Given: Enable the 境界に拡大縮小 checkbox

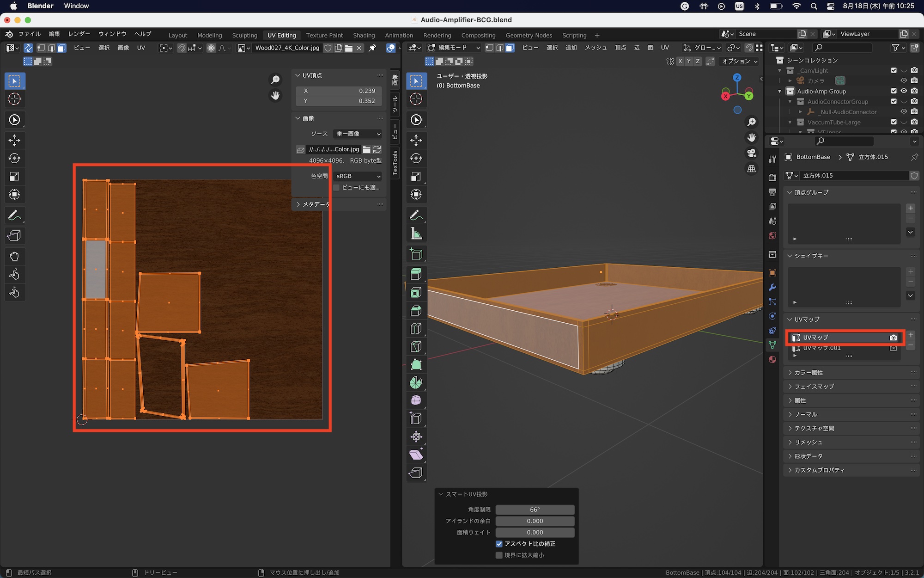Looking at the screenshot, I should coord(499,555).
